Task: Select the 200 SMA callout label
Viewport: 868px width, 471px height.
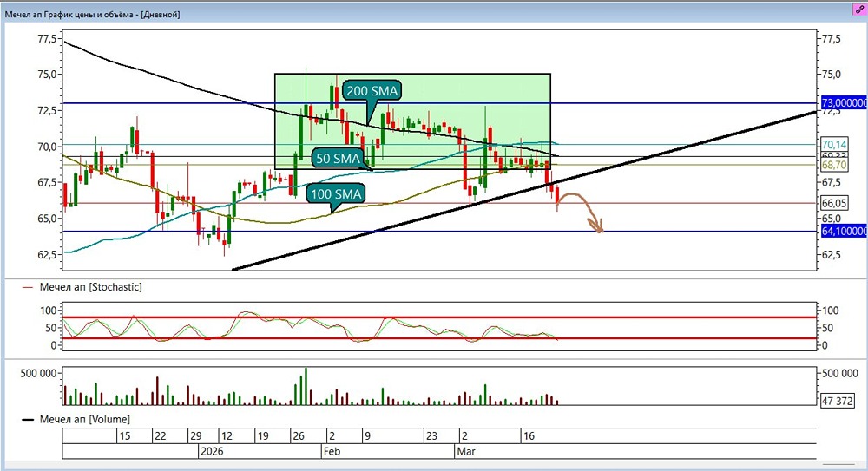Action: 372,90
